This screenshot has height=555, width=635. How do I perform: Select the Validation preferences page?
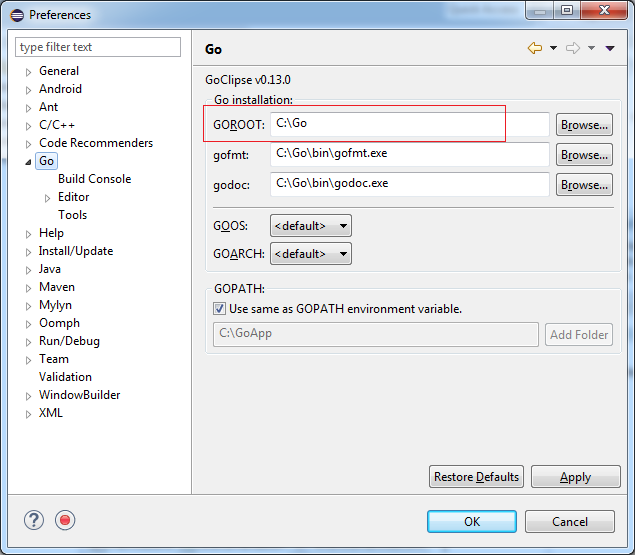65,377
